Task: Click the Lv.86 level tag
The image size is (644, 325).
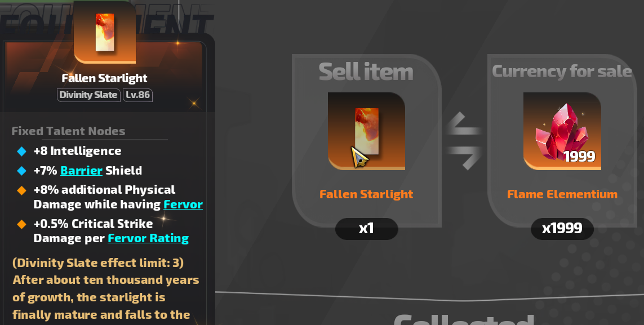Action: pos(137,95)
